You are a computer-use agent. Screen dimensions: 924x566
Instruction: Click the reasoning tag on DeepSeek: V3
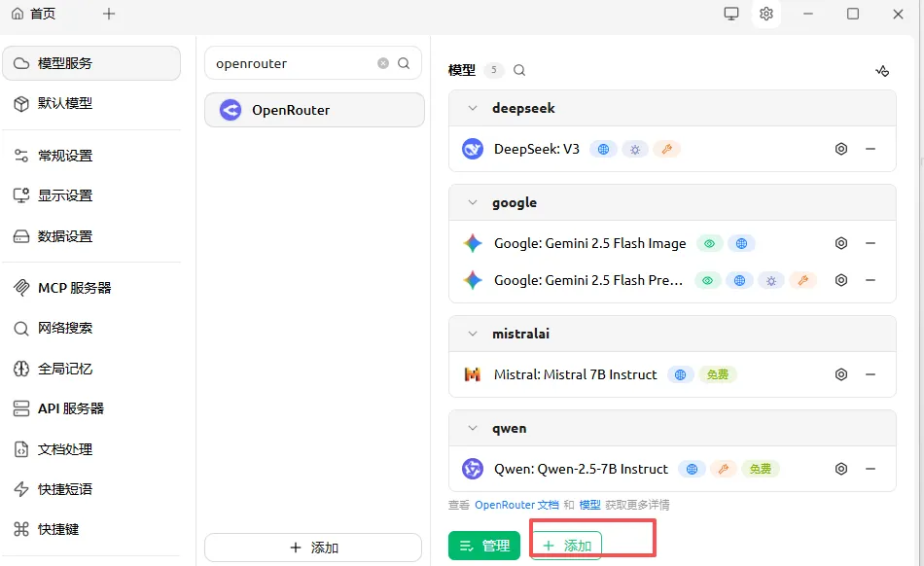click(635, 150)
